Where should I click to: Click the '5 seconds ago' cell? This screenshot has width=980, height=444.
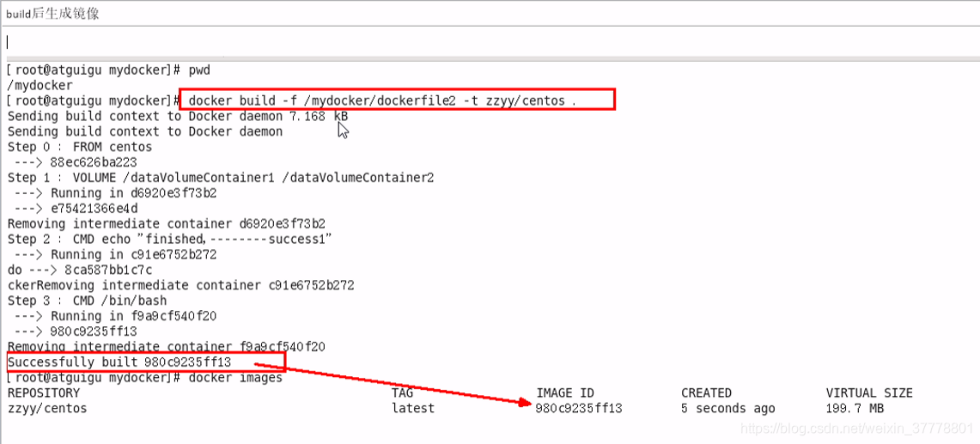coord(728,408)
